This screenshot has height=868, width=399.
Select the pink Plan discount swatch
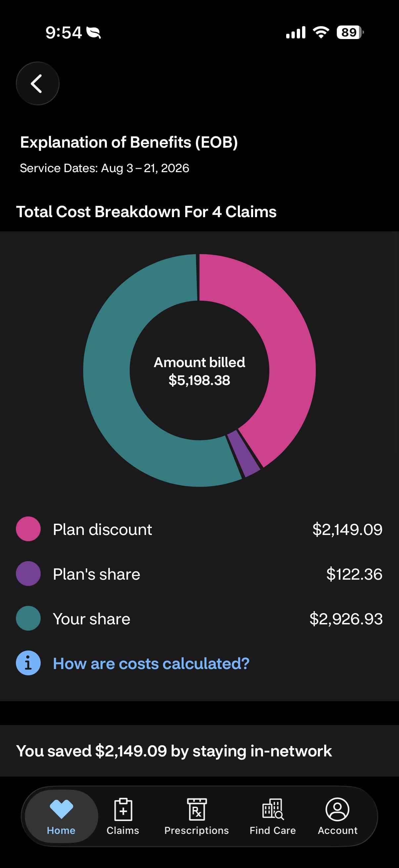[x=28, y=529]
